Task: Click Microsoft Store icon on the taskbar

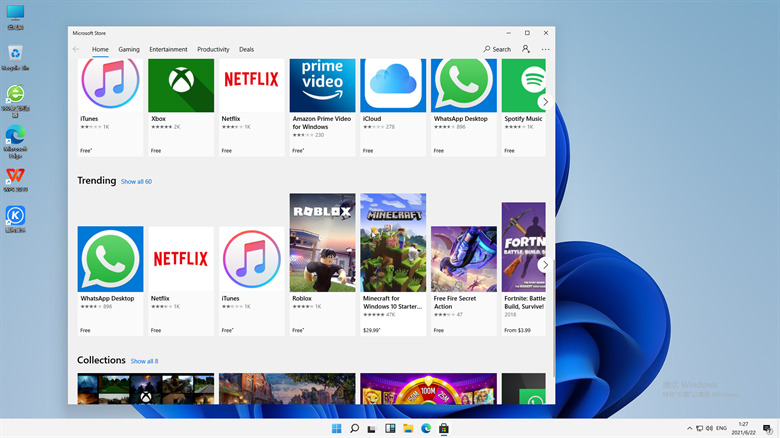Action: 444,429
